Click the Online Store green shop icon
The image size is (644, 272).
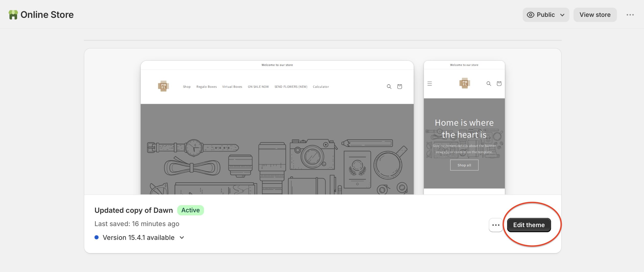[x=13, y=15]
